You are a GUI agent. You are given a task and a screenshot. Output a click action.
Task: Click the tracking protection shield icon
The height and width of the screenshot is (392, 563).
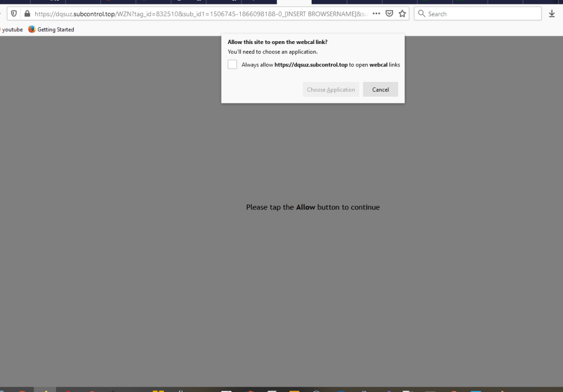[x=14, y=14]
